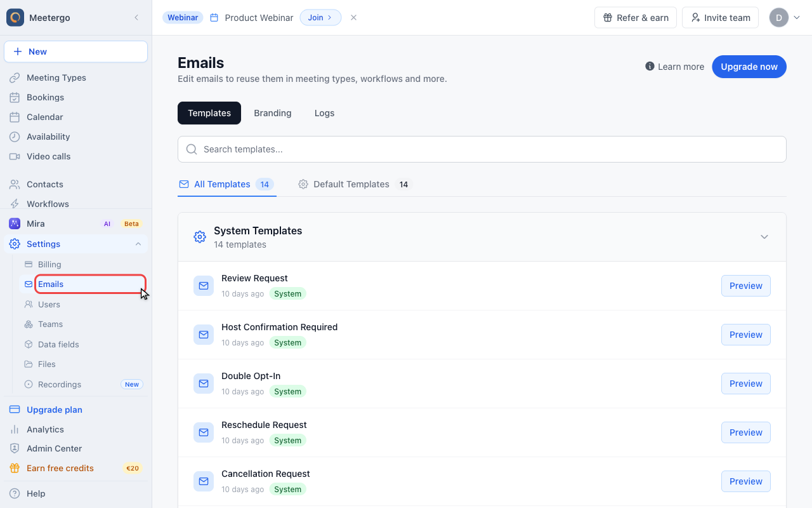Select the All Templates tab
Image resolution: width=812 pixels, height=508 pixels.
click(227, 184)
